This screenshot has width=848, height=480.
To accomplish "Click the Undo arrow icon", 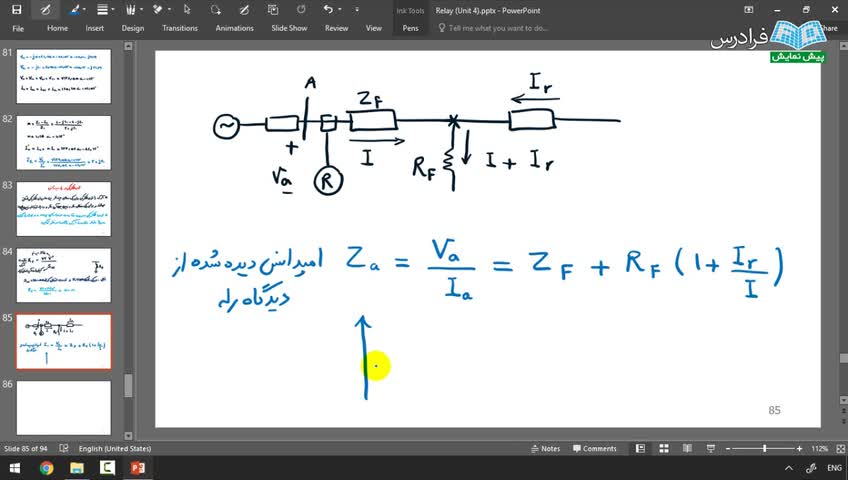I will 328,9.
